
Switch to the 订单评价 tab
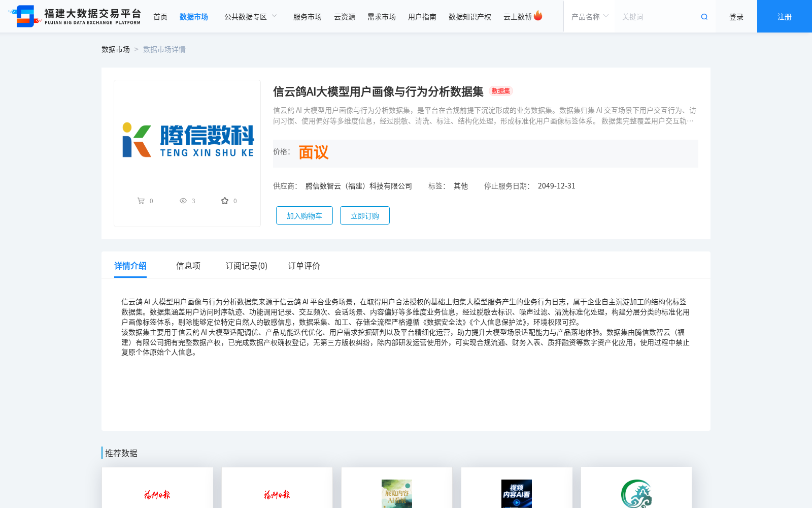(x=304, y=266)
